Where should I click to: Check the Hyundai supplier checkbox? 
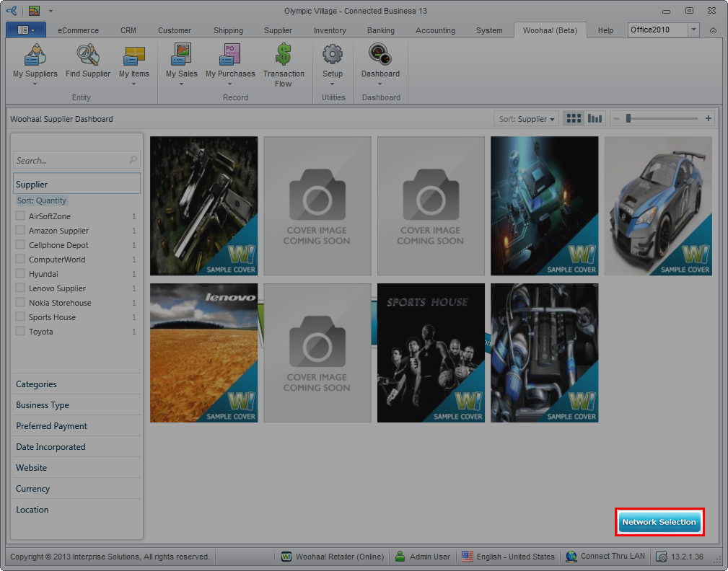point(20,273)
